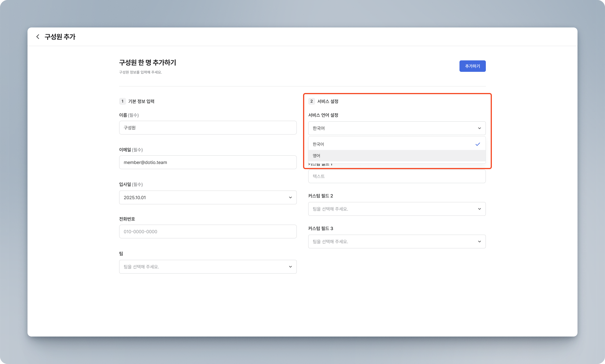This screenshot has width=605, height=364.
Task: Click the chevron in the 입사일 field
Action: 290,197
